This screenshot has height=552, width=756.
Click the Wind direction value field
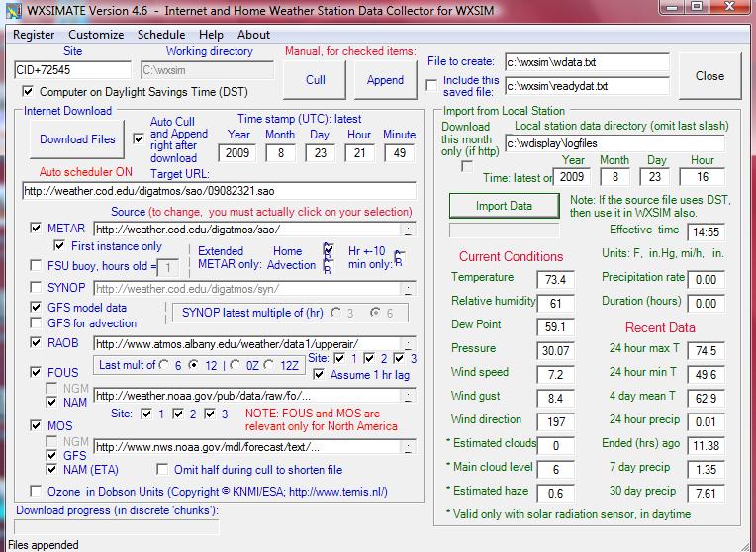pyautogui.click(x=555, y=421)
